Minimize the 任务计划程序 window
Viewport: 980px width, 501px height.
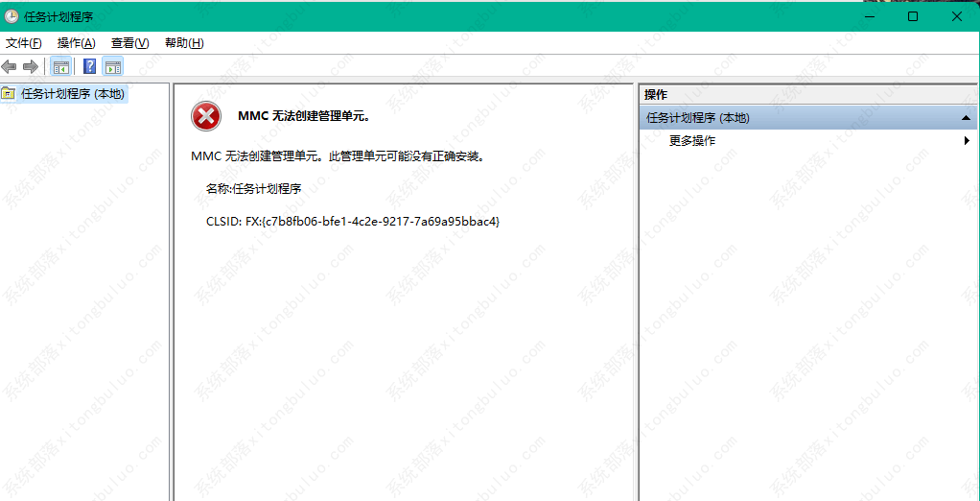point(870,17)
